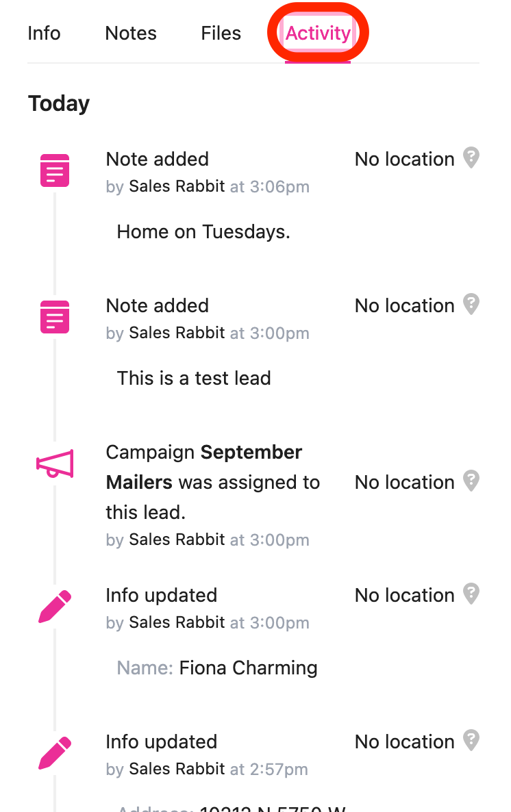Click the note icon beside the 3:00pm note entry
Viewport: 511px width, 812px height.
[x=55, y=316]
